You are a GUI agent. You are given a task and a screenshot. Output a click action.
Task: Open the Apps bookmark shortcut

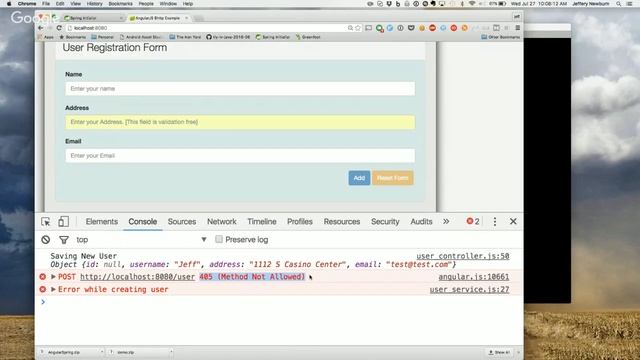click(46, 37)
